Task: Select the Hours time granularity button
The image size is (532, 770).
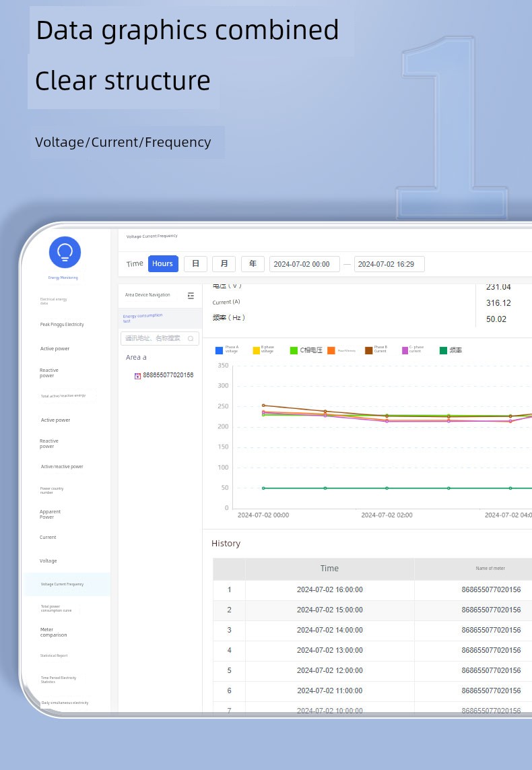Action: 163,263
